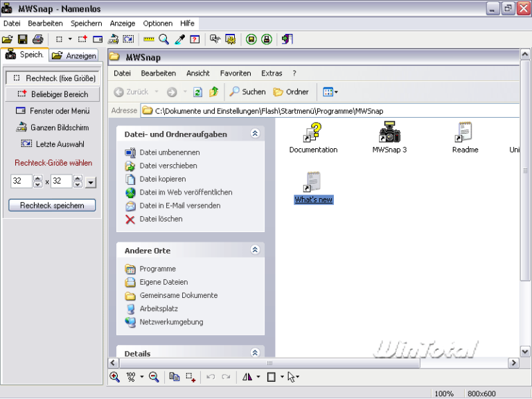Click the horizontal scrollbar thumb of preview

pyautogui.click(x=269, y=363)
